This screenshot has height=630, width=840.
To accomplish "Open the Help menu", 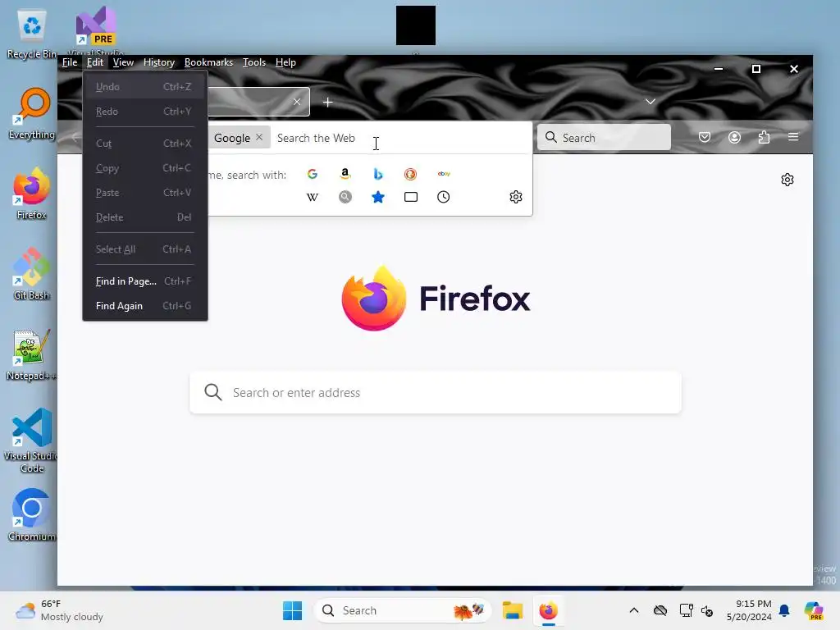I will pyautogui.click(x=285, y=62).
